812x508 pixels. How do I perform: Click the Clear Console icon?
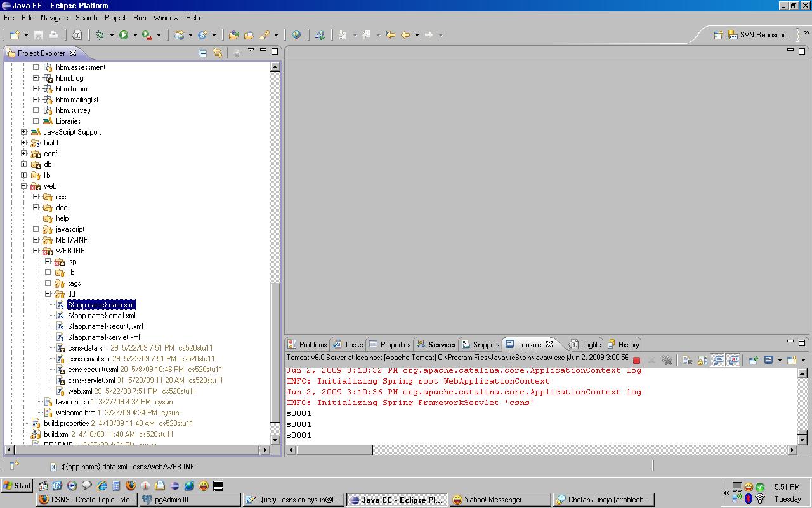(x=687, y=360)
